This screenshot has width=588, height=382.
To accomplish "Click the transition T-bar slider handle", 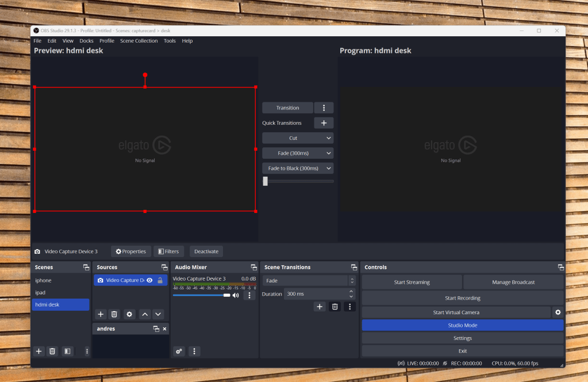I will pos(266,181).
